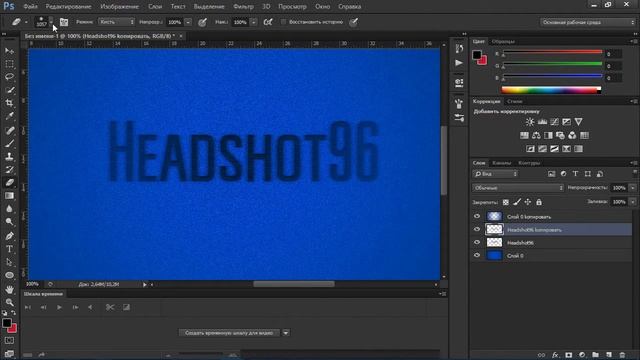The width and height of the screenshot is (640, 360).
Task: Select the Crop tool
Action: tap(9, 103)
